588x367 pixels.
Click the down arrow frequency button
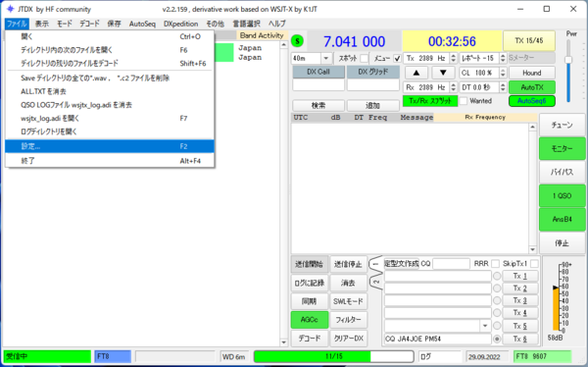click(x=443, y=73)
